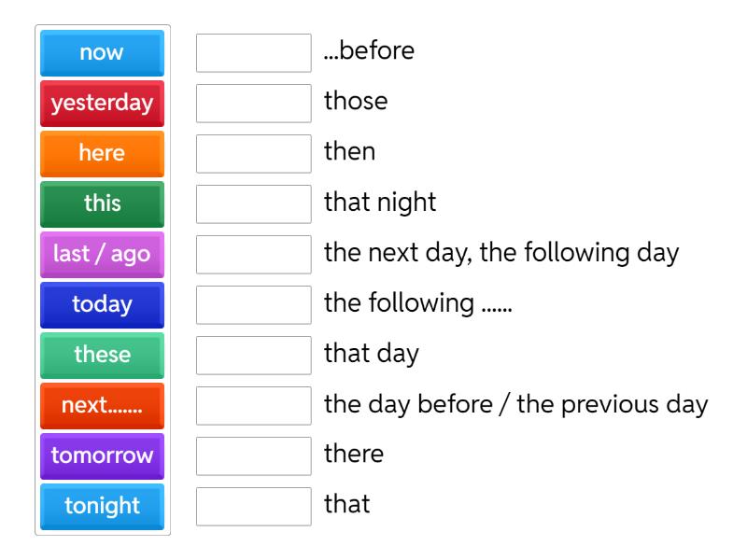This screenshot has height=560, width=747.
Task: Select the blue 'now' word tile
Action: click(x=102, y=53)
